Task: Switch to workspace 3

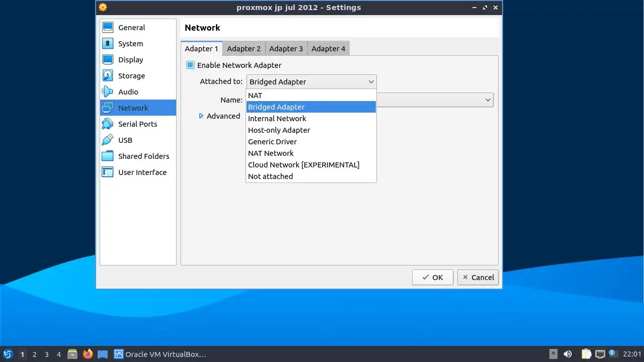Action: (x=46, y=354)
